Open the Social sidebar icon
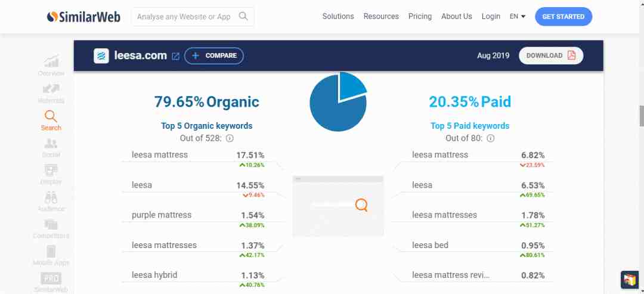The width and height of the screenshot is (644, 294). pyautogui.click(x=51, y=143)
